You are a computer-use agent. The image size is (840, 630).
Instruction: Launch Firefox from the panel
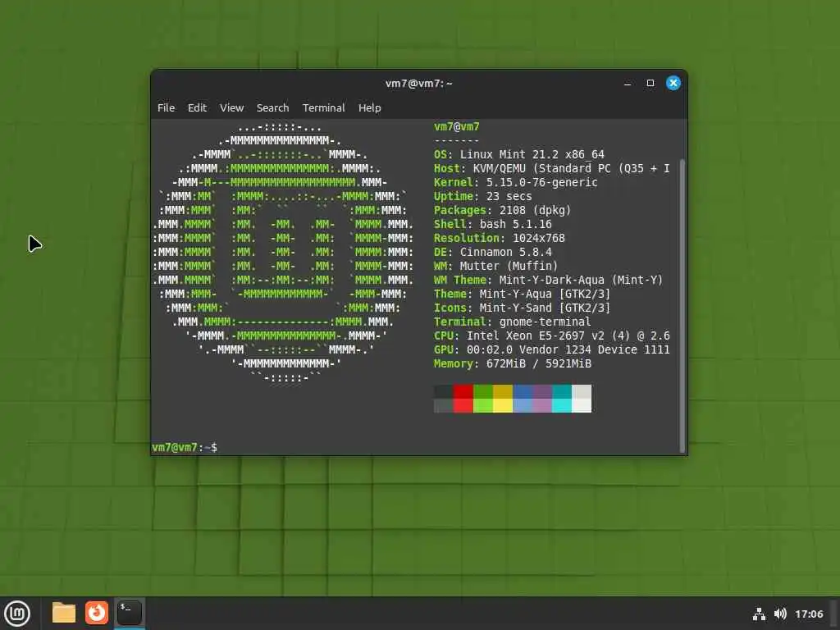click(97, 613)
